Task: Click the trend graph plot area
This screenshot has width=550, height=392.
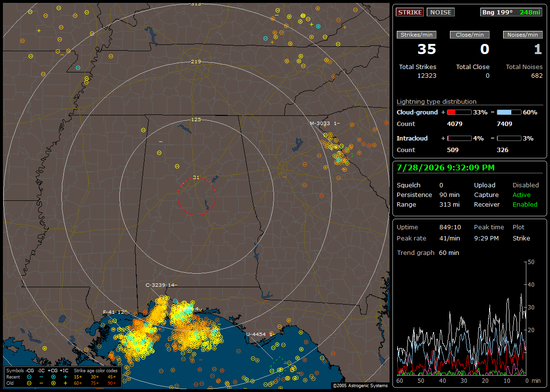Action: click(461, 318)
